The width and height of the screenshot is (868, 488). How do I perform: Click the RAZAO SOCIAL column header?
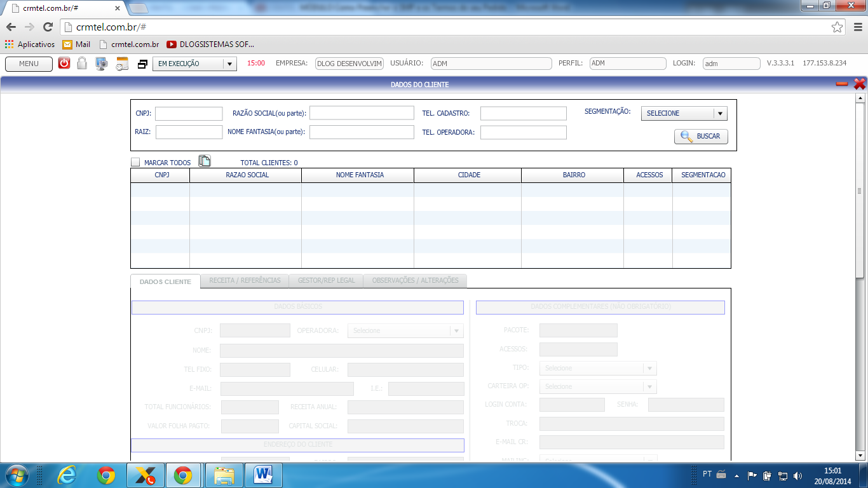(246, 175)
